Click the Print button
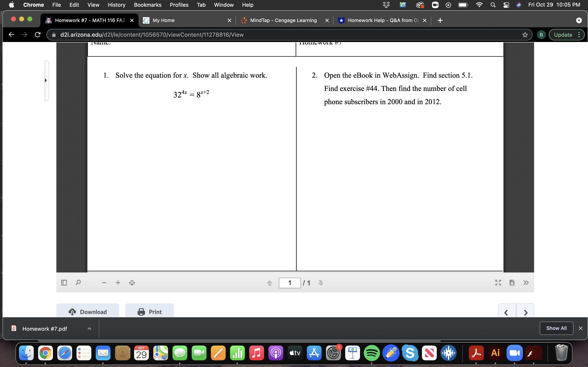This screenshot has height=367, width=588. coord(150,312)
